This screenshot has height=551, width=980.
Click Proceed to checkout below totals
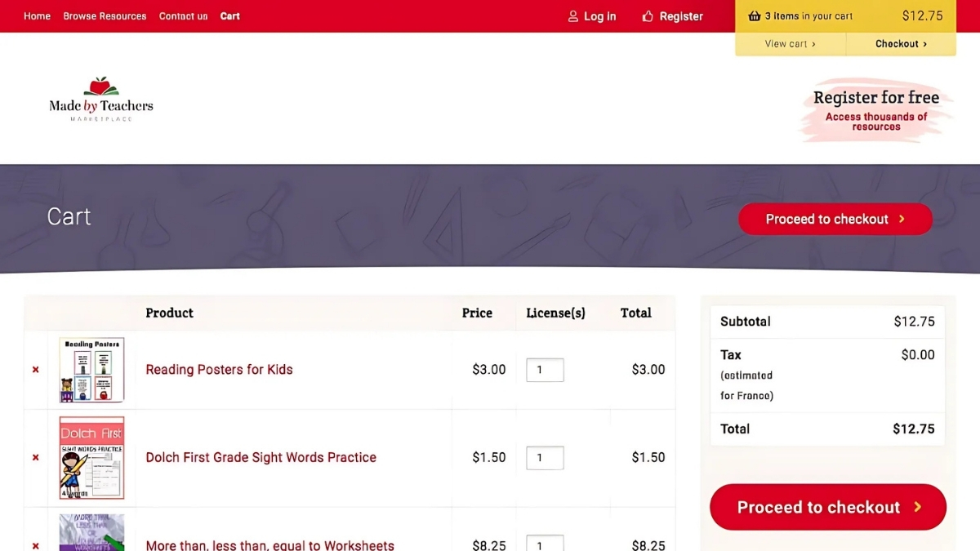pyautogui.click(x=828, y=507)
